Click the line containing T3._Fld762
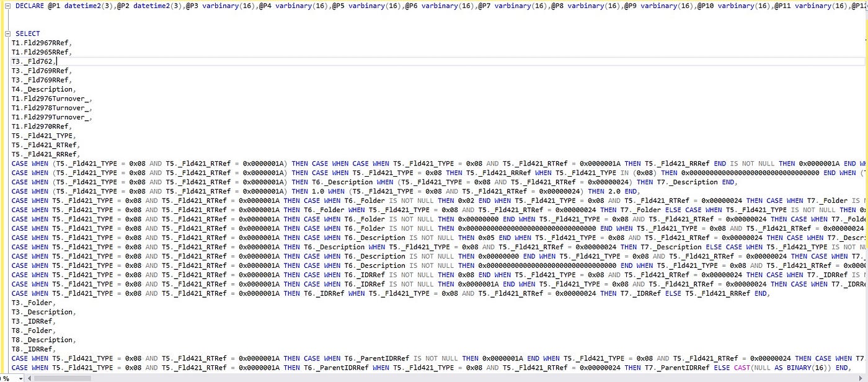This screenshot has height=382, width=868. (x=34, y=61)
